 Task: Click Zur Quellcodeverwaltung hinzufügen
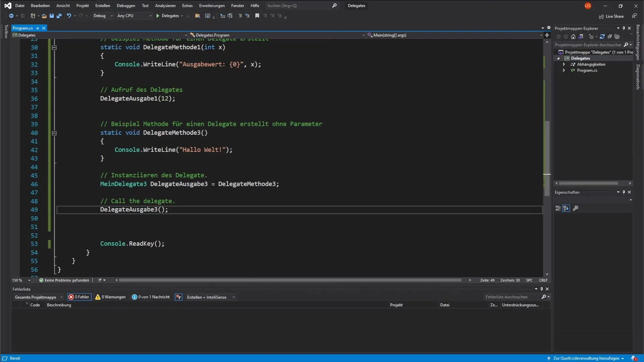[x=586, y=358]
